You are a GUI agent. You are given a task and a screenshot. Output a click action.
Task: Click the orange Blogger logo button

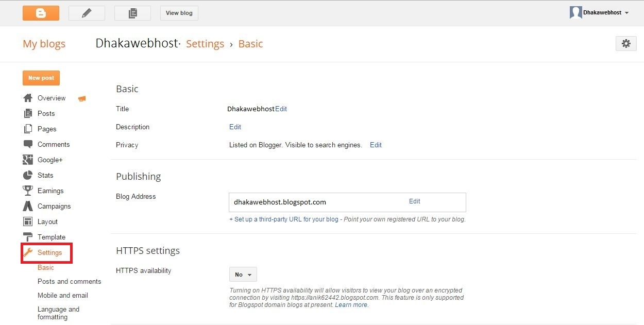click(41, 13)
